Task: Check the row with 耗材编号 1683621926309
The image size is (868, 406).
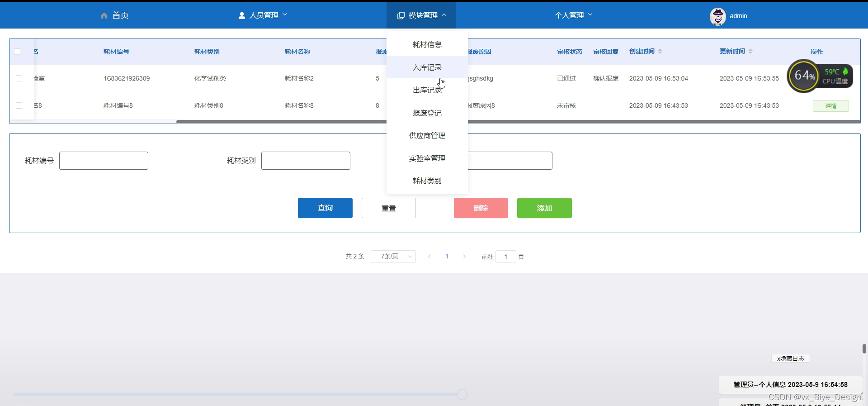Action: coord(19,78)
